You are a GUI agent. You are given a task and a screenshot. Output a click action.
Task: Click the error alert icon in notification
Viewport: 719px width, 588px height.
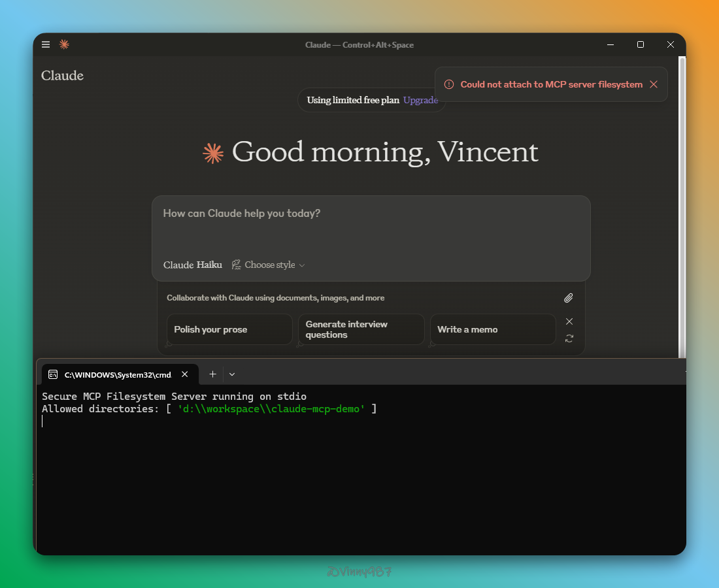[449, 84]
